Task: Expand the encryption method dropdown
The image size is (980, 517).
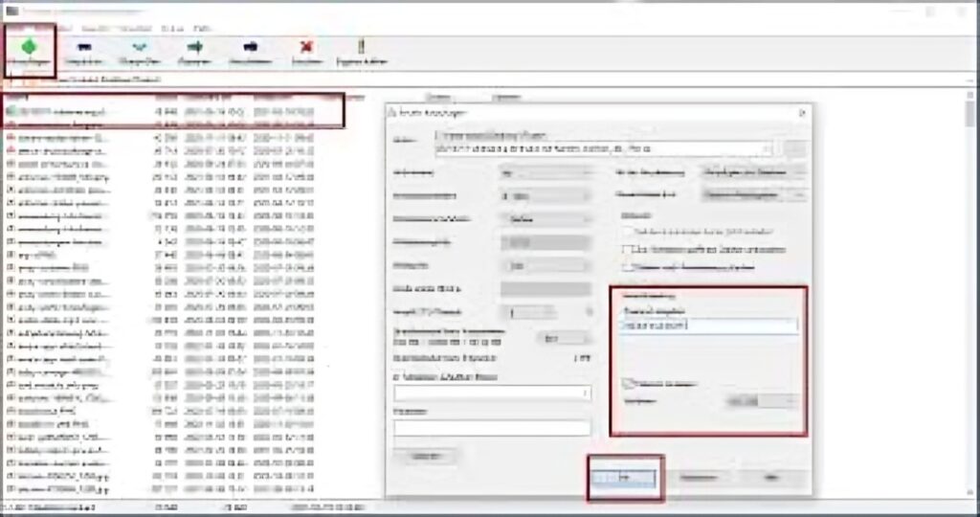Action: (x=762, y=401)
